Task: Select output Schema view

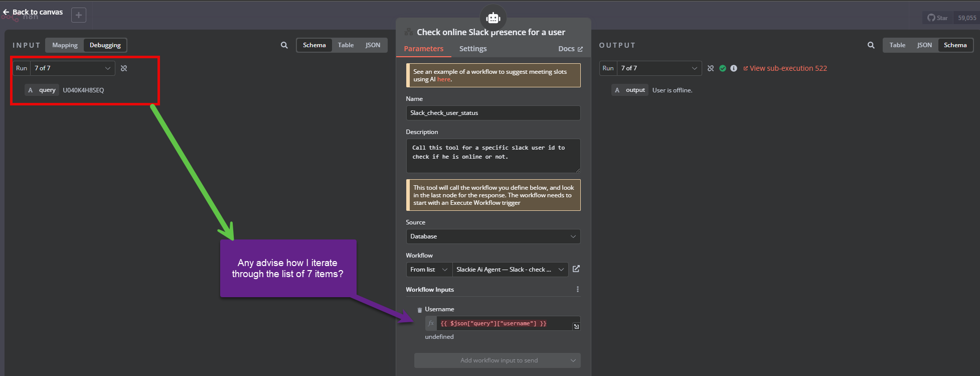Action: point(955,45)
